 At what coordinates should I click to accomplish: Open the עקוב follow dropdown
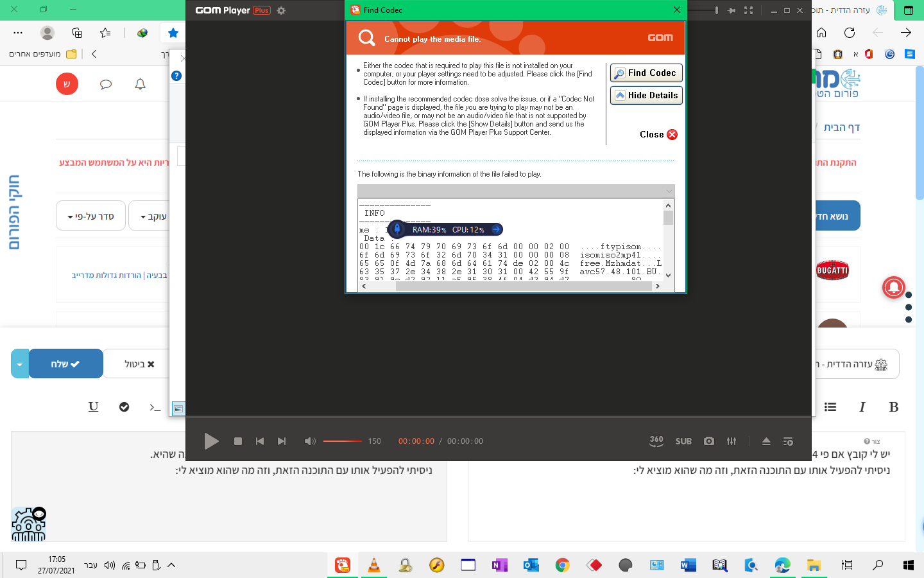[150, 216]
